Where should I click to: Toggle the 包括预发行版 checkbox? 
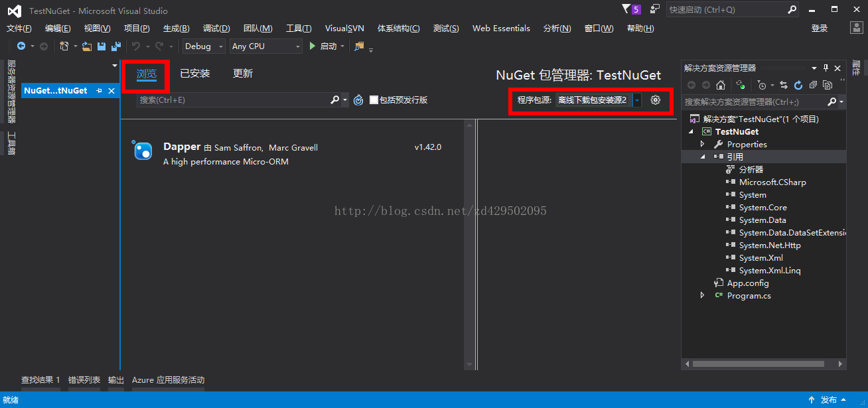coord(374,100)
